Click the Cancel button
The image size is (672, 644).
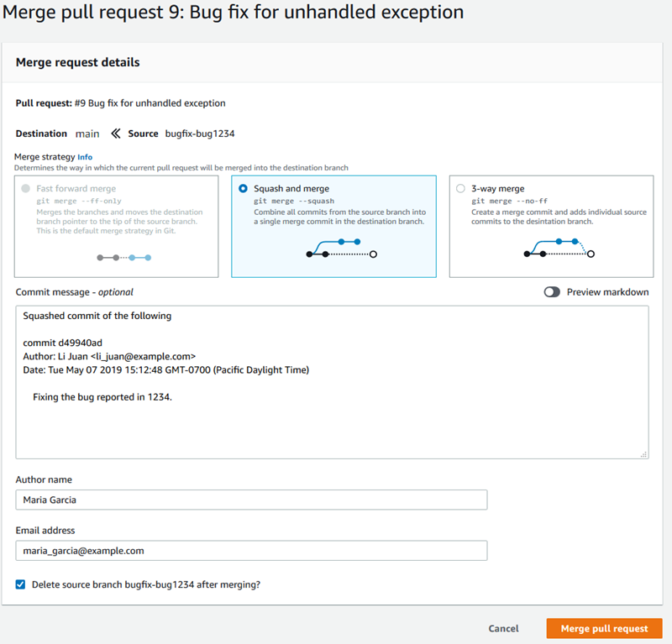[x=503, y=628]
